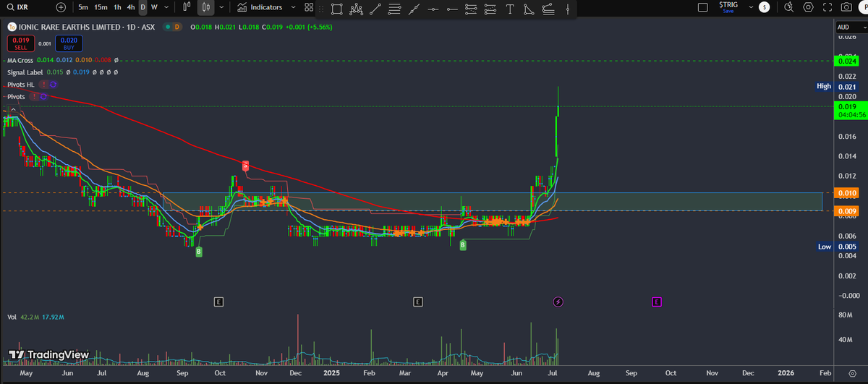Screen dimensions: 868x384
Task: Select the extended line drawing tool
Action: click(x=414, y=9)
